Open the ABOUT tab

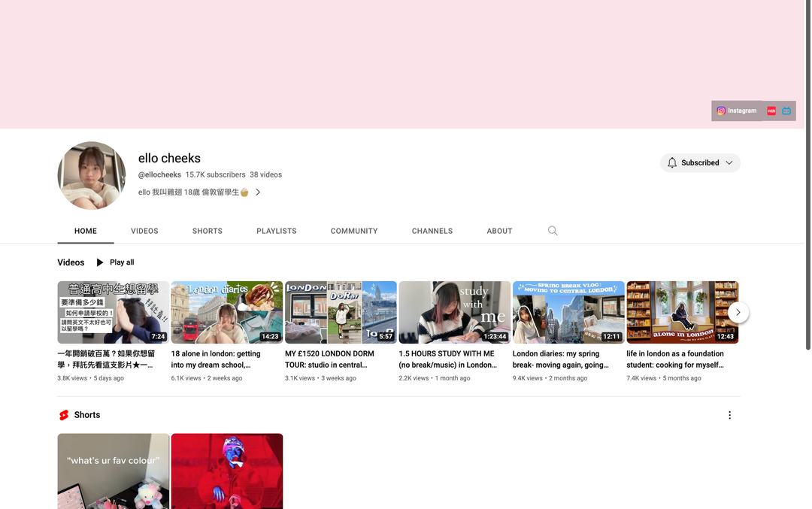(x=499, y=231)
